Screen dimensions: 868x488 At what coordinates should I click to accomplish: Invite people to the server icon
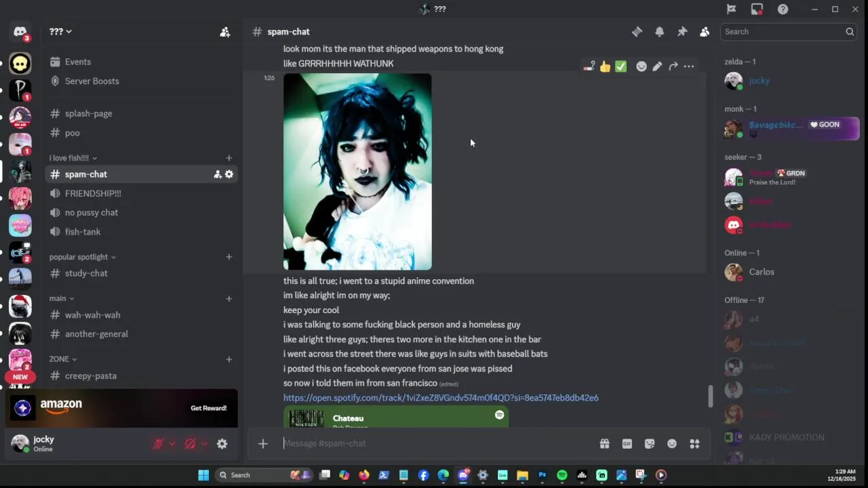[x=225, y=32]
